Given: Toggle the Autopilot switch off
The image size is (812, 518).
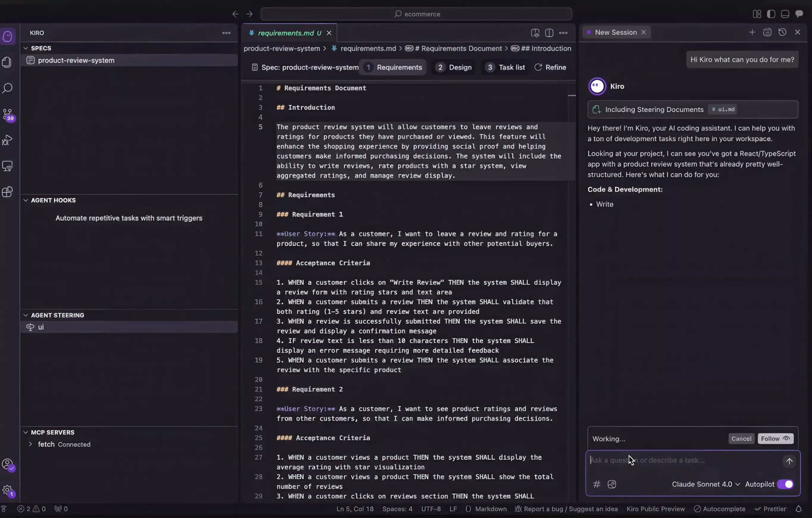Looking at the screenshot, I should [785, 484].
